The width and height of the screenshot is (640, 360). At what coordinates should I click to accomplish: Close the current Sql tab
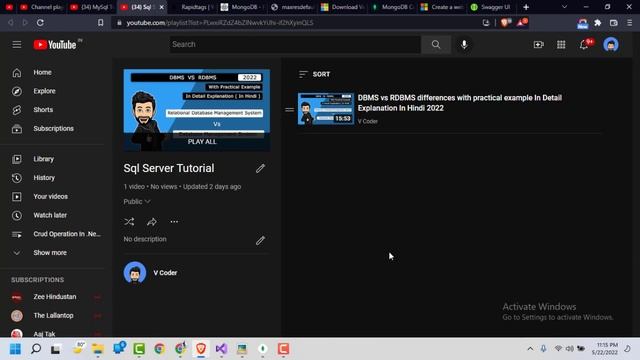(162, 7)
